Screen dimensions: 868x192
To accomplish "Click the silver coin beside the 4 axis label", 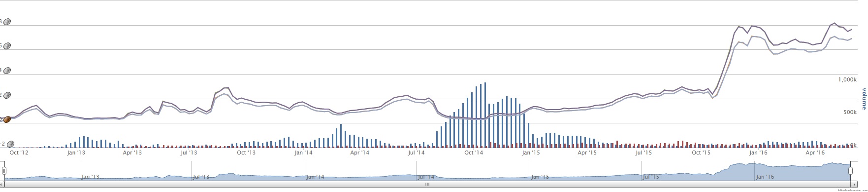I will pyautogui.click(x=7, y=71).
